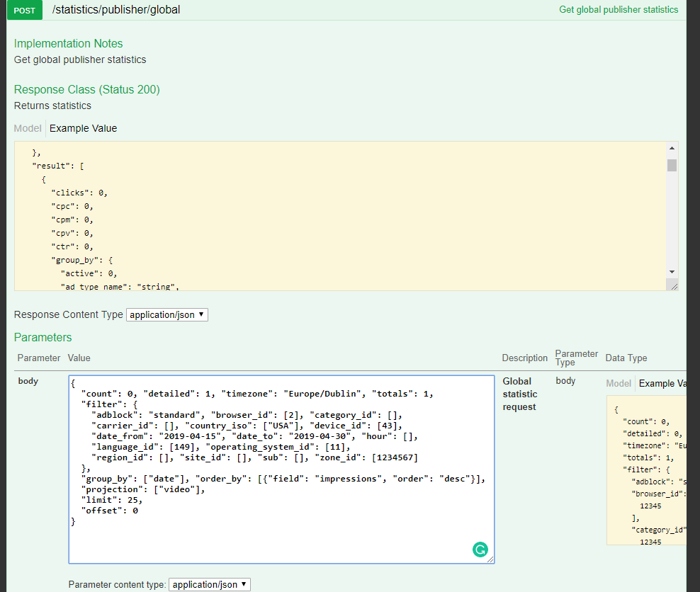Click the '"active": 0,' line in response example
Screen dimensions: 700x592
89,273
